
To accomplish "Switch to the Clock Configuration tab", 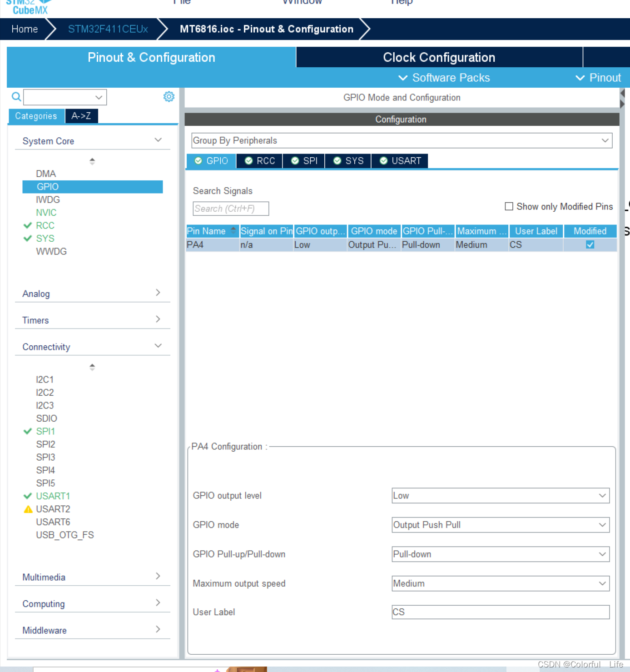I will tap(439, 57).
